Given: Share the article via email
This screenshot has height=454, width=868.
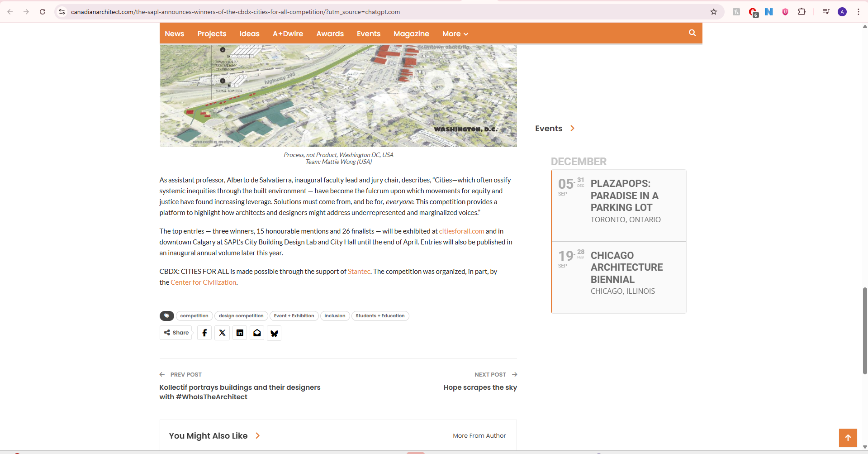Looking at the screenshot, I should (x=256, y=333).
